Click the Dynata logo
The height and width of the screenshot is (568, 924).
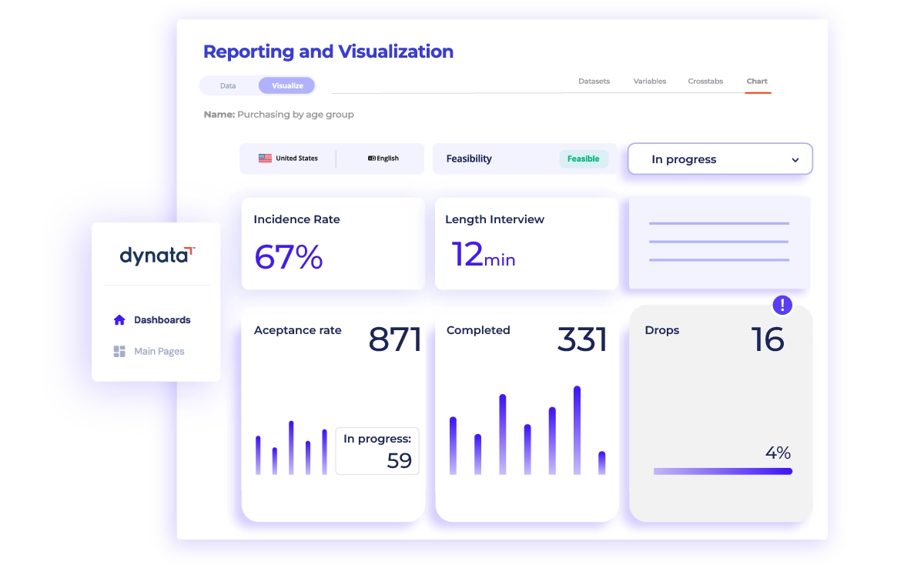[157, 256]
